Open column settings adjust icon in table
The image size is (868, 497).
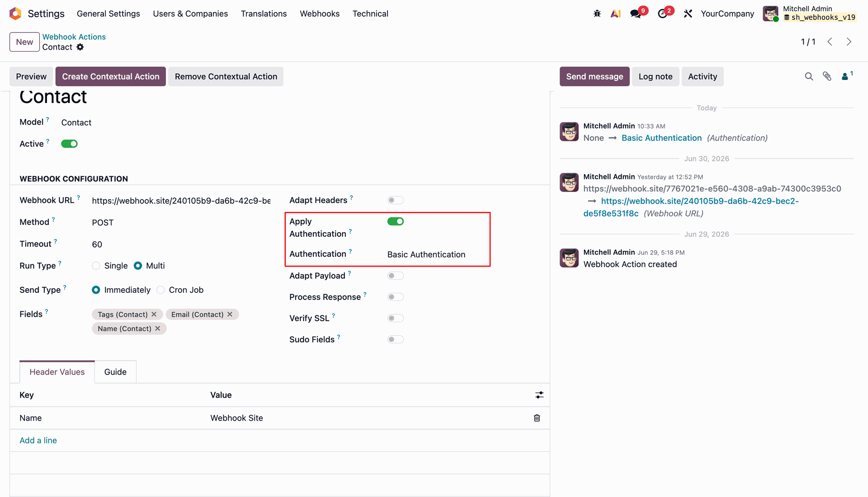(x=539, y=395)
